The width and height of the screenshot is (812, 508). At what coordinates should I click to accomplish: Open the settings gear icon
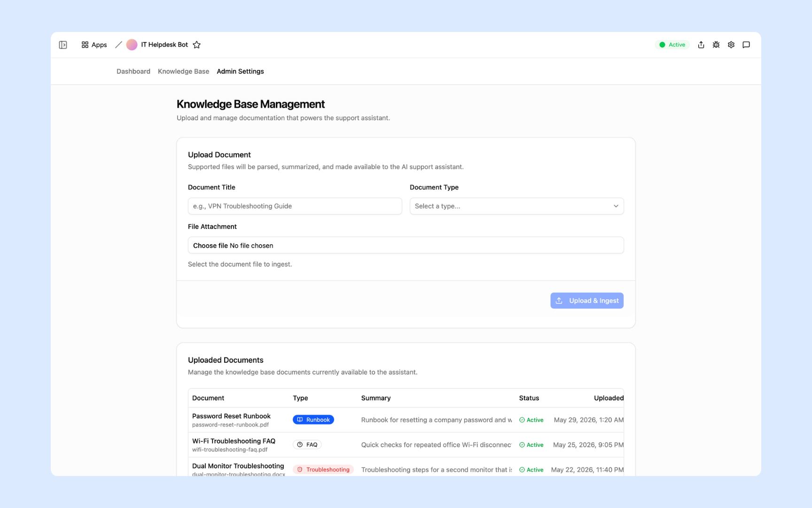point(731,45)
